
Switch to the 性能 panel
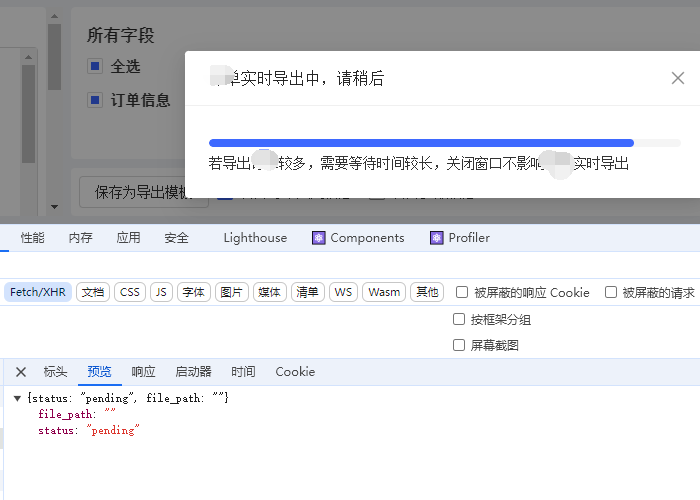click(33, 238)
